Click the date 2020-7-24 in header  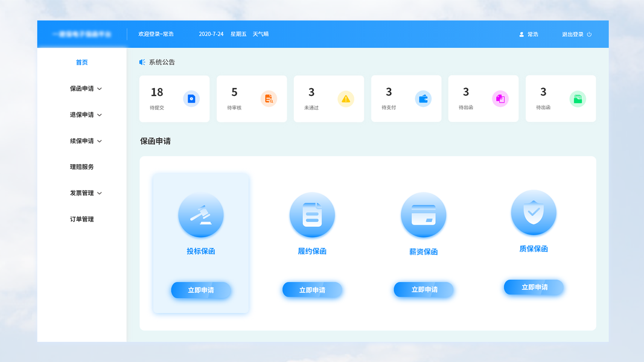211,34
